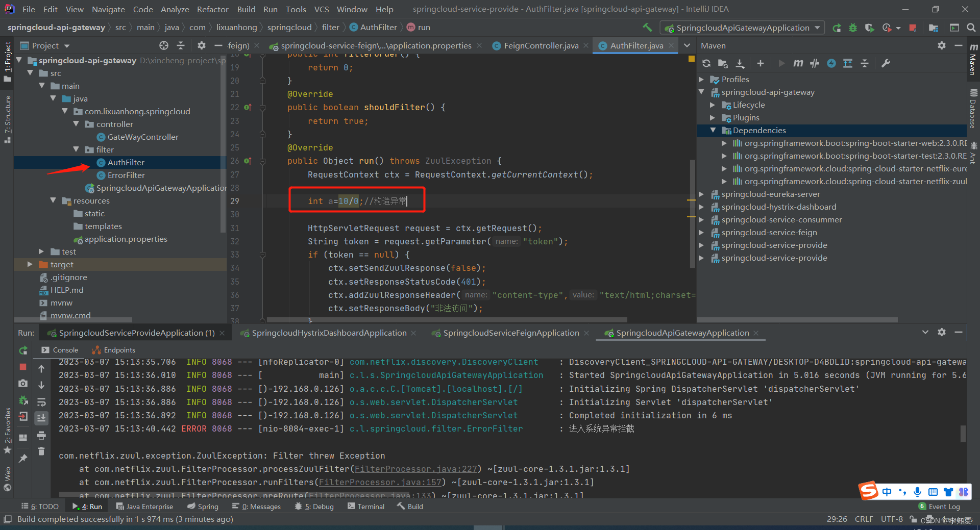The height and width of the screenshot is (530, 980).
Task: Open the VCS menu
Action: 321,9
